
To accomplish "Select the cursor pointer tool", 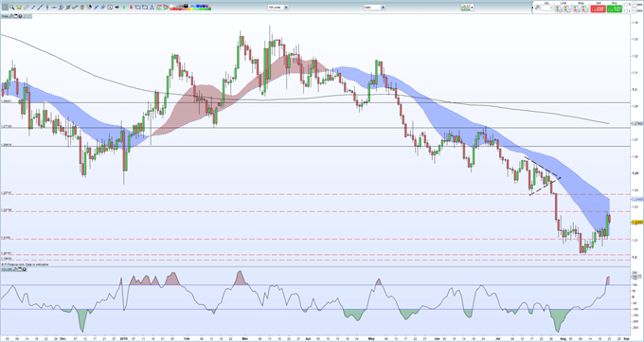I will coord(5,7).
